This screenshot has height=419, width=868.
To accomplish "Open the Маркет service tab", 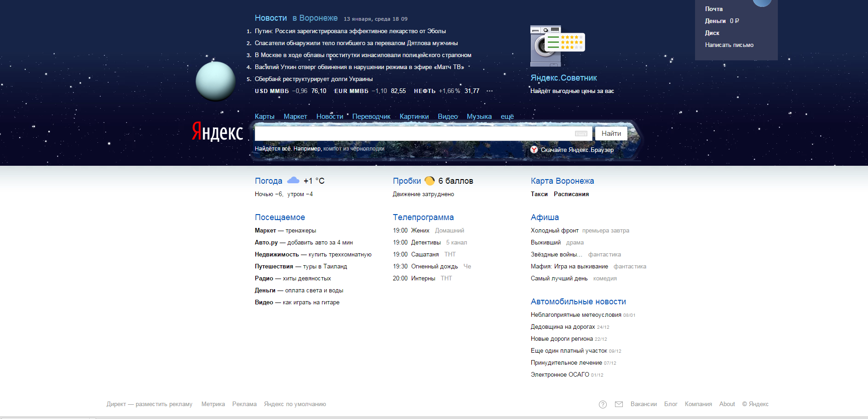I will 295,116.
